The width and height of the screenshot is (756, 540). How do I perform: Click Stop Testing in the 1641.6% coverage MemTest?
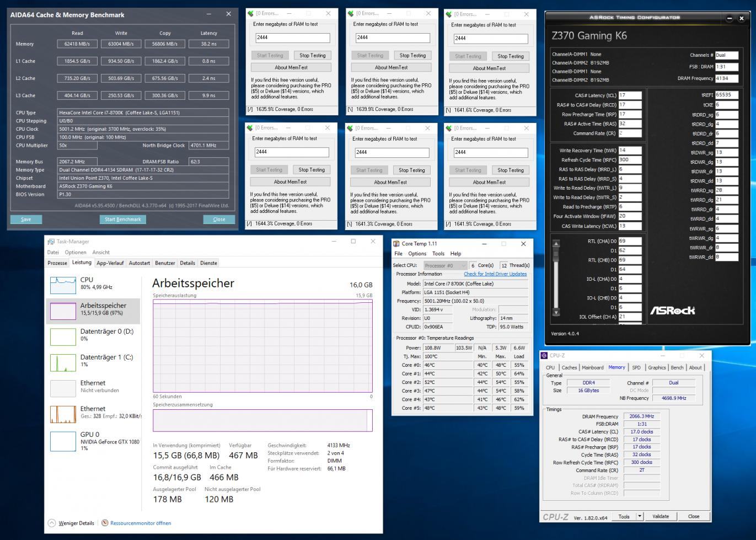click(x=511, y=56)
